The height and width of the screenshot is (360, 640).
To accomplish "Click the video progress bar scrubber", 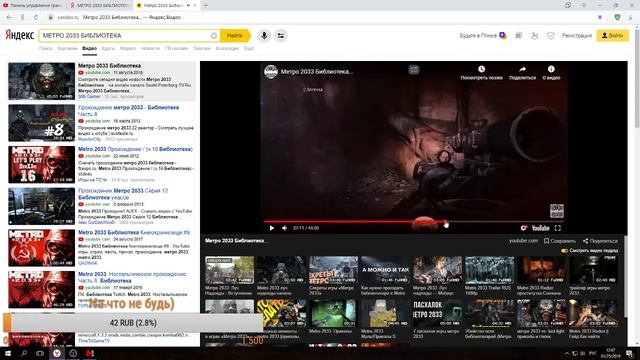I will point(446,222).
